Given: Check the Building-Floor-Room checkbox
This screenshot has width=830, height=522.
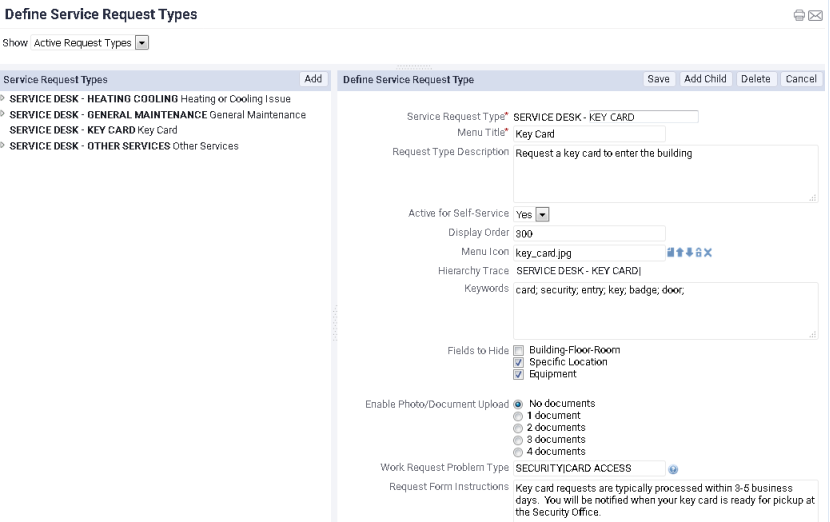Looking at the screenshot, I should click(518, 350).
